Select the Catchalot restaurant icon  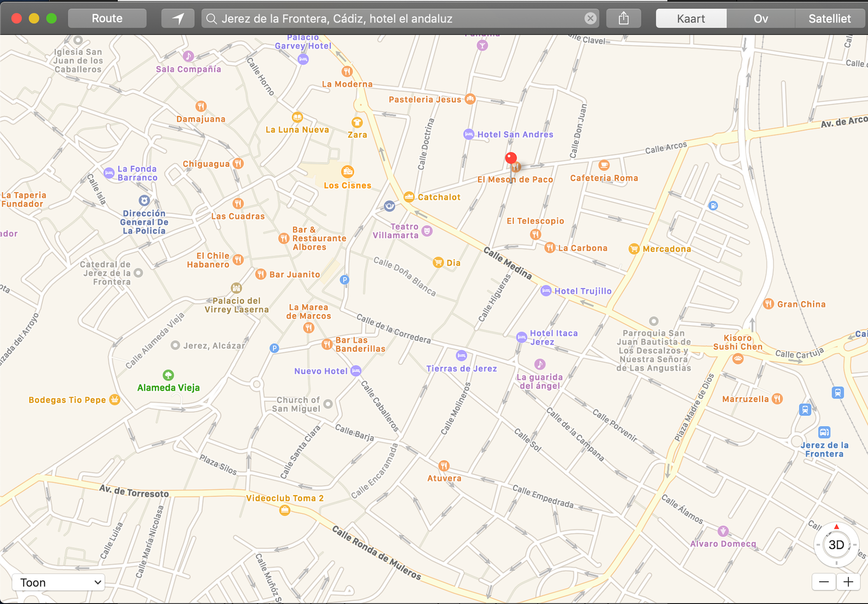click(x=409, y=197)
